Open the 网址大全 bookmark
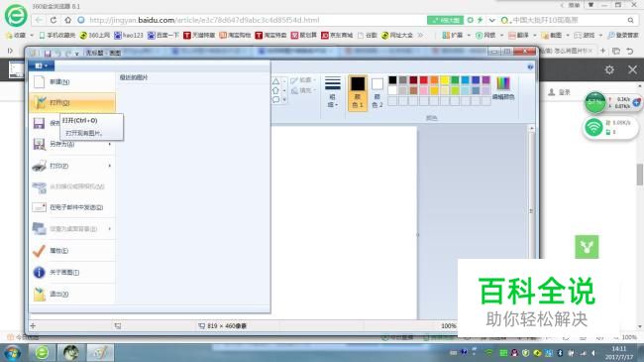The height and width of the screenshot is (362, 644). point(397,36)
